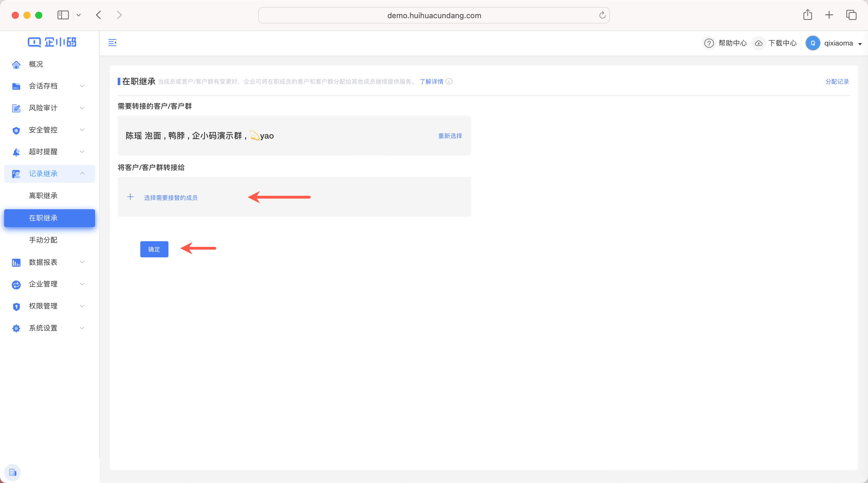Click the info icon beside 了解详情

pos(449,81)
